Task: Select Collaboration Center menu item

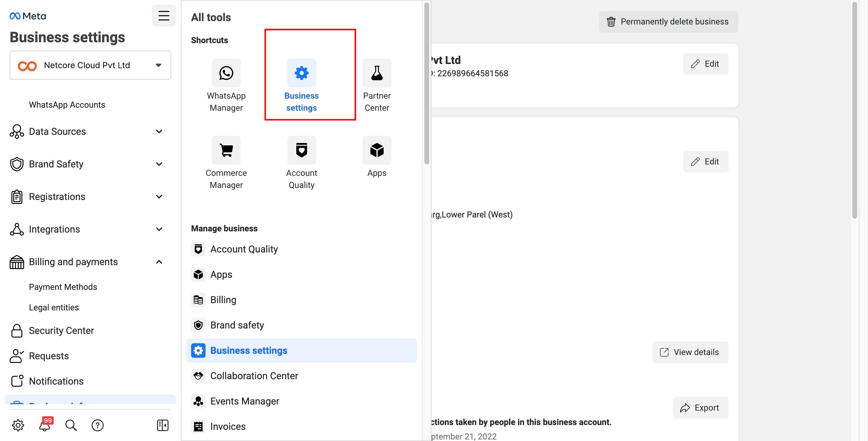Action: coord(254,376)
